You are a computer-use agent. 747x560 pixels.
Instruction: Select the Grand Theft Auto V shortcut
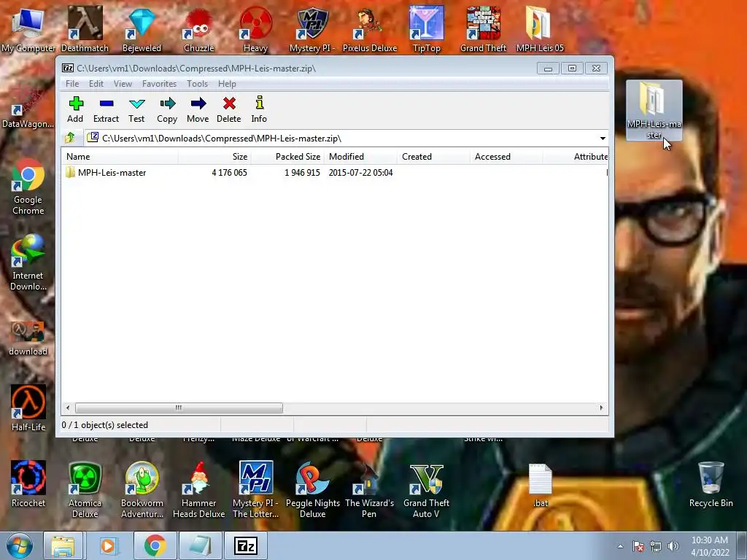point(426,489)
